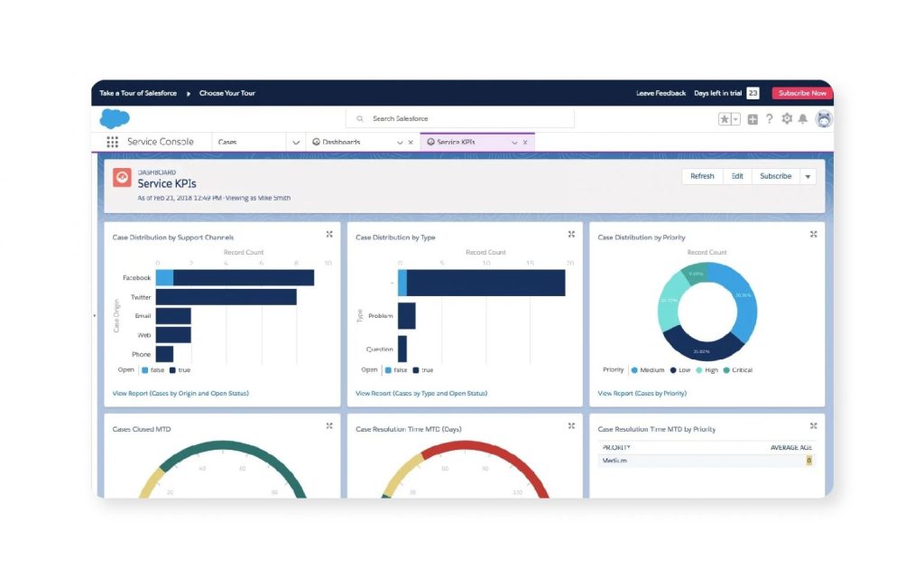924x578 pixels.
Task: Open the Service KPIs tab dropdown chevron
Action: tap(514, 143)
